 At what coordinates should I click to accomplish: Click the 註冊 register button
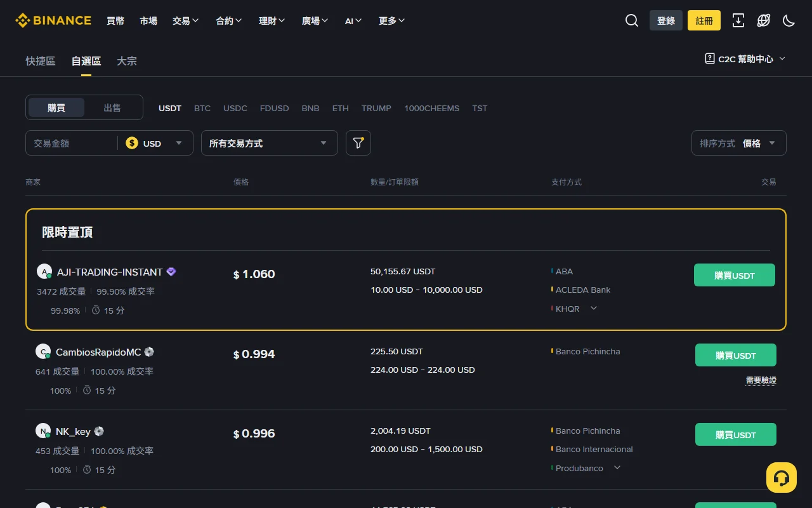(x=704, y=20)
